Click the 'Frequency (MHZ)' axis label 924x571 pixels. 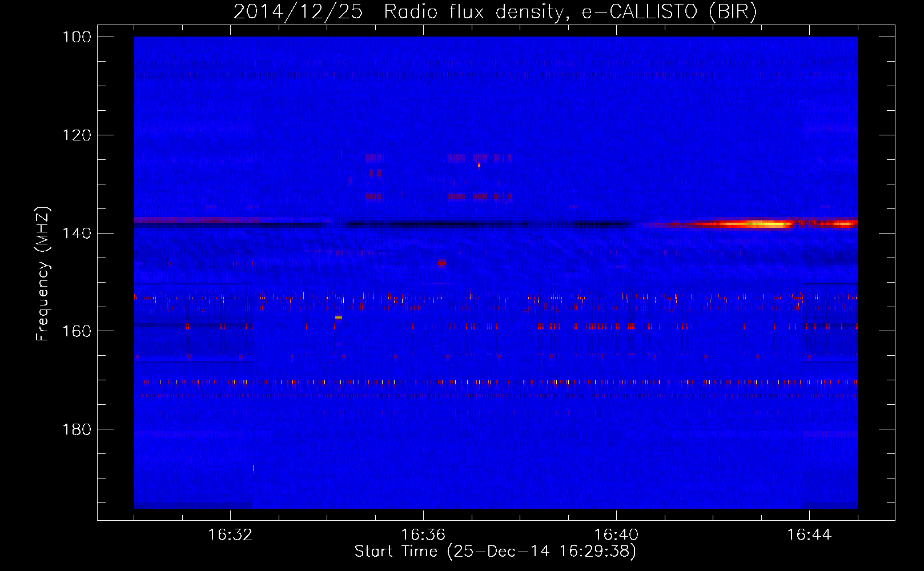click(43, 274)
